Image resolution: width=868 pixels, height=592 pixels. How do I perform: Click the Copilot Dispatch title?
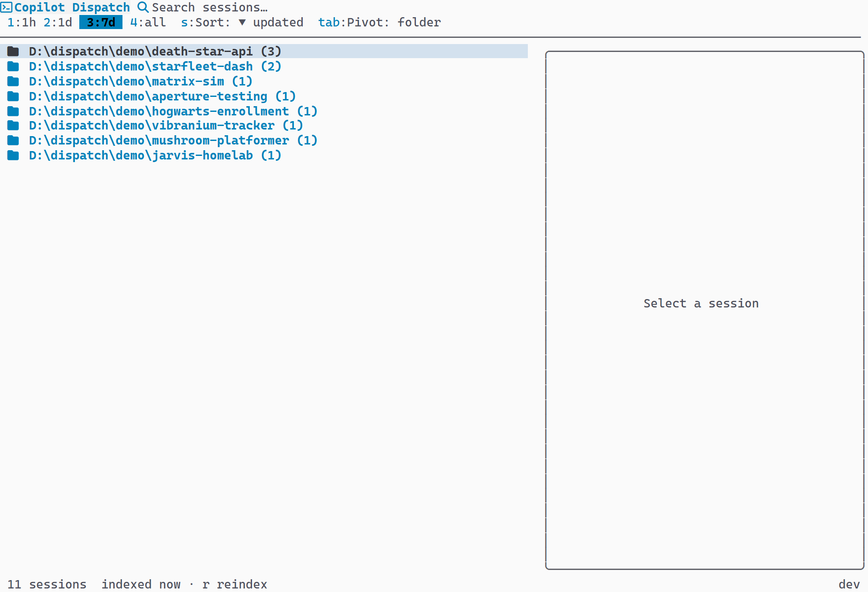[x=73, y=7]
